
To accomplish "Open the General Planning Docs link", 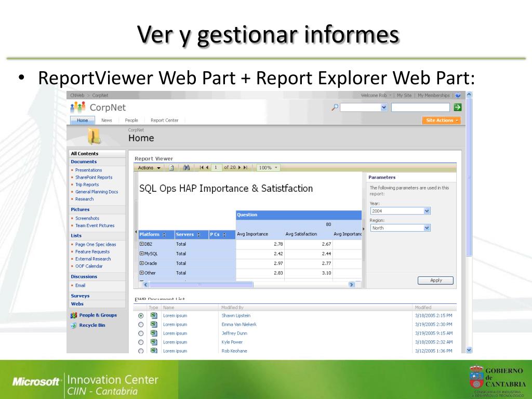I will click(97, 192).
